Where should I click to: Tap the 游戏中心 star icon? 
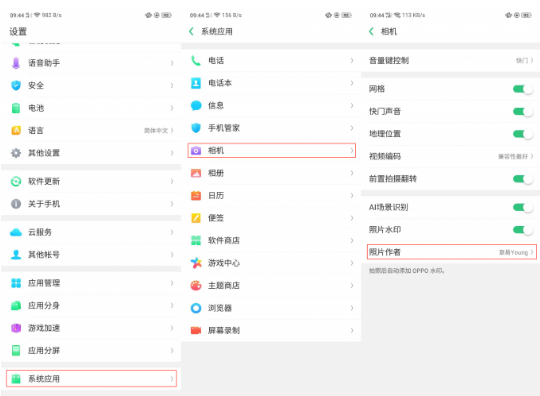[196, 263]
